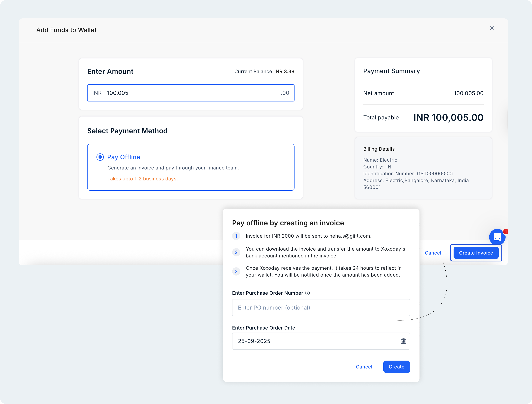Focus the Enter PO number field
Viewport: 532px width, 404px height.
321,308
